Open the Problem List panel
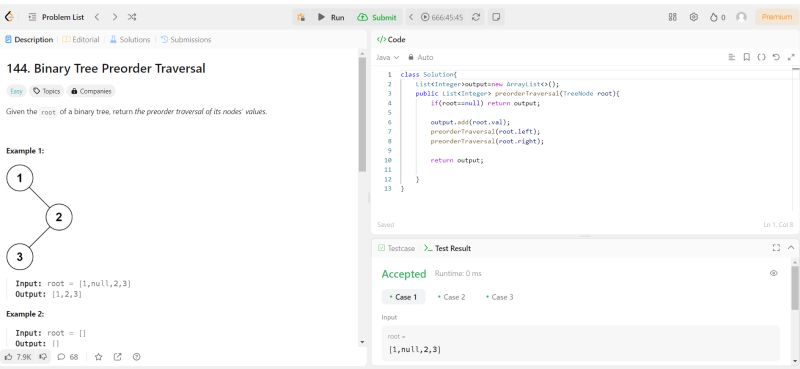Viewport: 800px width, 369px height. point(56,17)
